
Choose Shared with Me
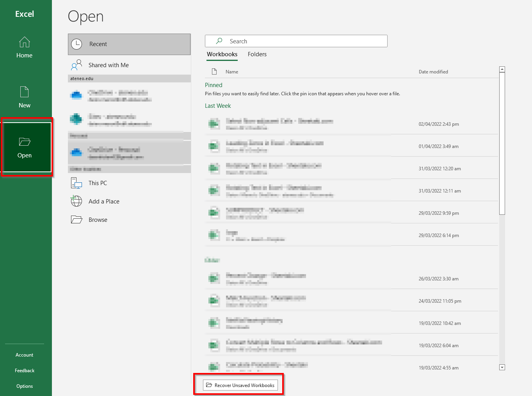129,65
